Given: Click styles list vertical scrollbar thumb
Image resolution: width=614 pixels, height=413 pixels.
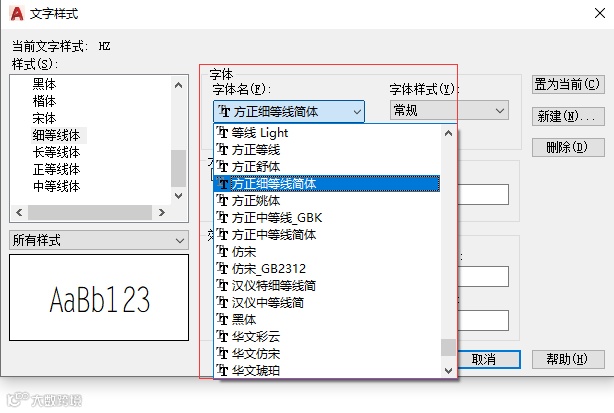Looking at the screenshot, I should (x=179, y=168).
